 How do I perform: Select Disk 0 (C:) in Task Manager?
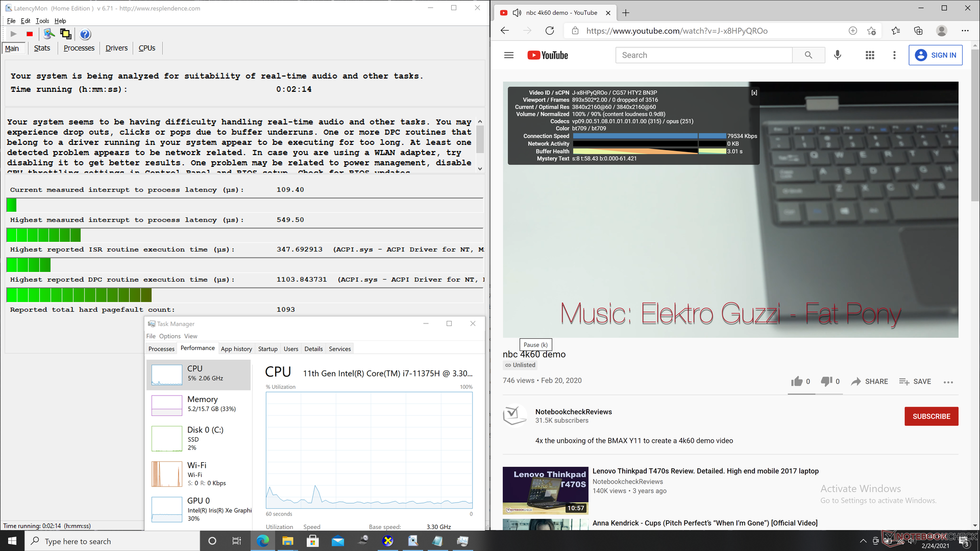199,438
